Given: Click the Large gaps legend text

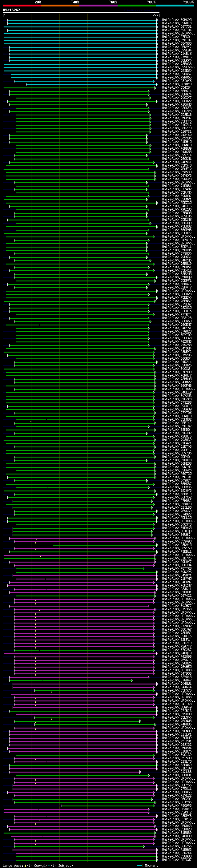Looking at the screenshot, I should click(x=13, y=866).
